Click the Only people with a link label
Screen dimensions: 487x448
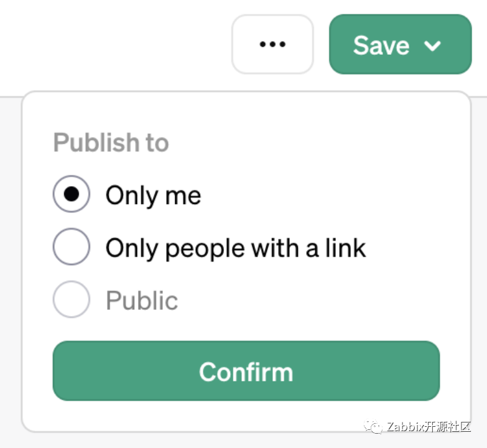click(x=236, y=248)
